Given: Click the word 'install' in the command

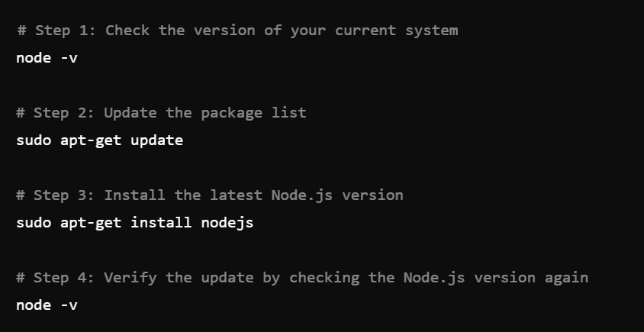Looking at the screenshot, I should click(162, 222).
